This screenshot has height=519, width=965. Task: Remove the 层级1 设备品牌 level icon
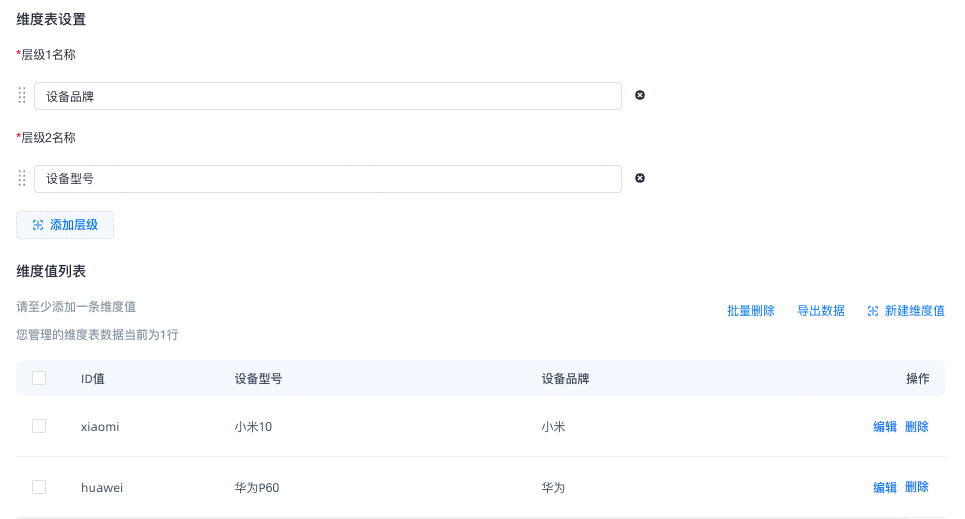pos(640,95)
